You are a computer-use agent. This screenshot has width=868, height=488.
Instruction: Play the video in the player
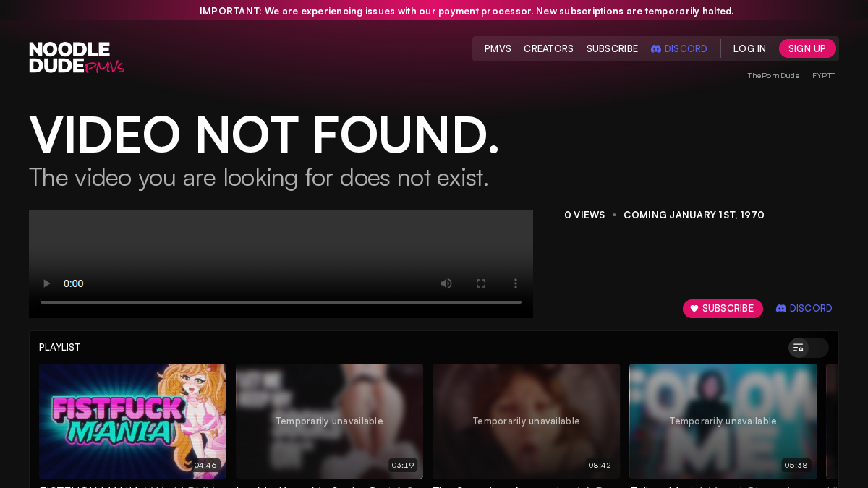click(x=47, y=283)
